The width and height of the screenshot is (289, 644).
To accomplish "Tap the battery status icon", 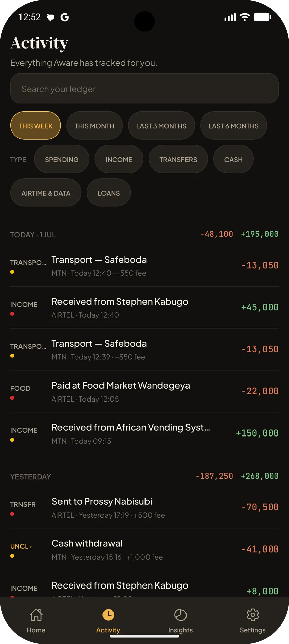I will tap(262, 17).
